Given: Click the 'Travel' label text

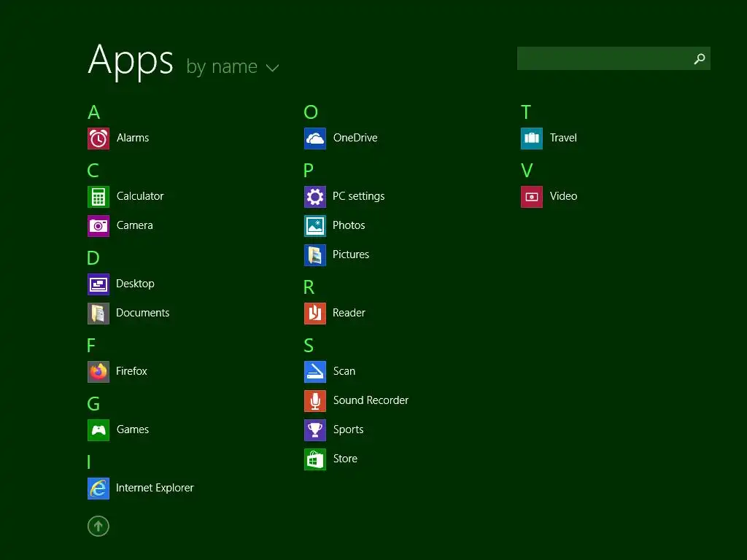Looking at the screenshot, I should point(563,138).
